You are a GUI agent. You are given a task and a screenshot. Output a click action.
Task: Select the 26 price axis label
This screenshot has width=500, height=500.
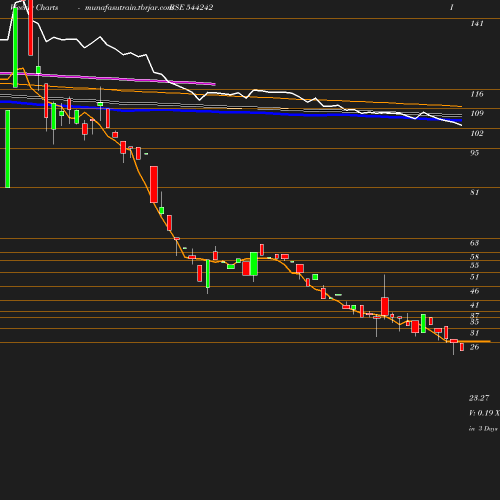[x=474, y=347]
